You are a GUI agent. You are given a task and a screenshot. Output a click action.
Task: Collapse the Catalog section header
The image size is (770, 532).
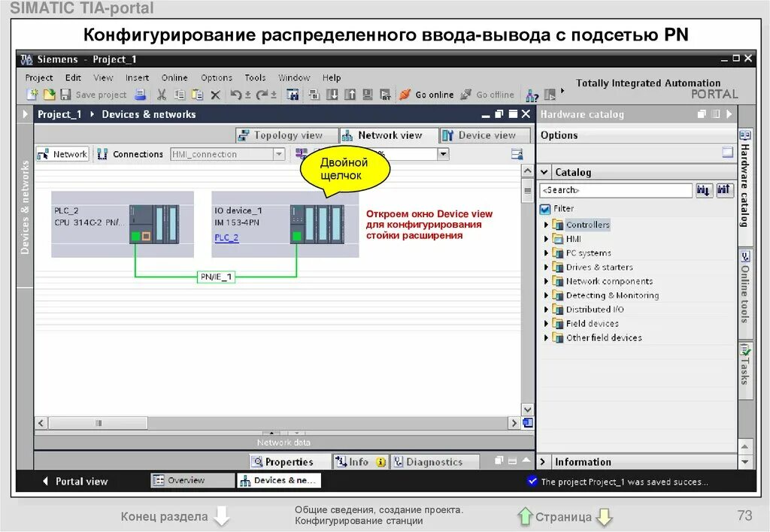coord(544,172)
